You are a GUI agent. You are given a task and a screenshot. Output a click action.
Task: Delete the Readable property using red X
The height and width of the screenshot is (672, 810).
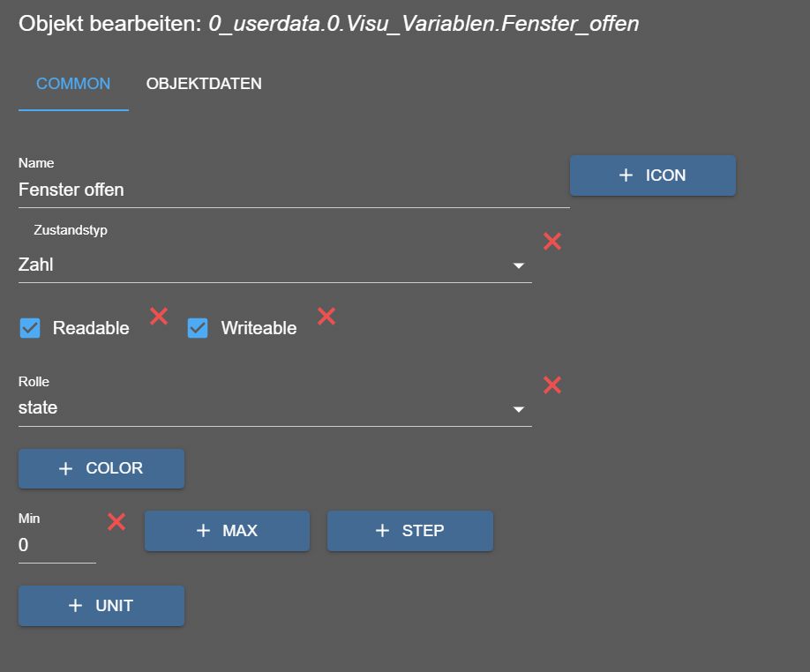[x=159, y=316]
